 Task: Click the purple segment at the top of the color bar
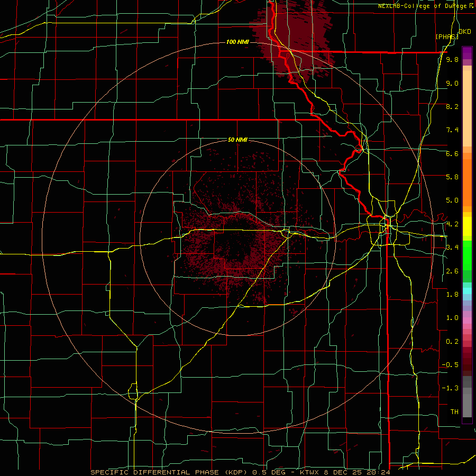(467, 53)
